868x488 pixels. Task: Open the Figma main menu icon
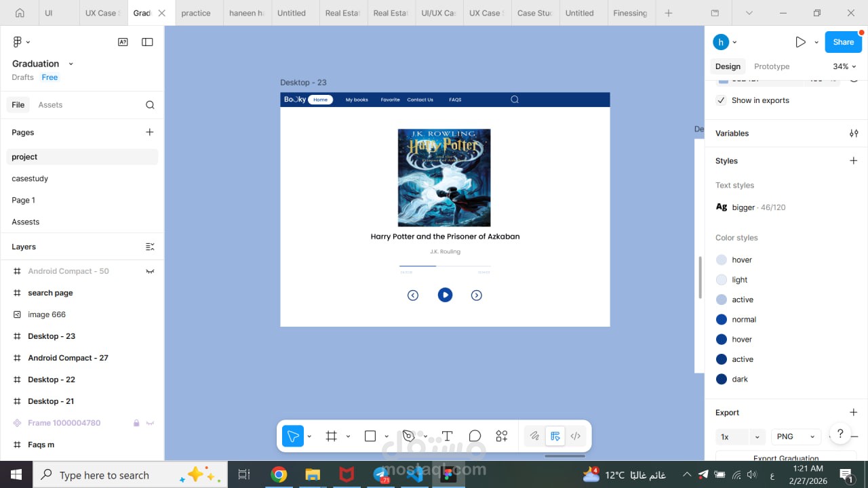(x=18, y=42)
